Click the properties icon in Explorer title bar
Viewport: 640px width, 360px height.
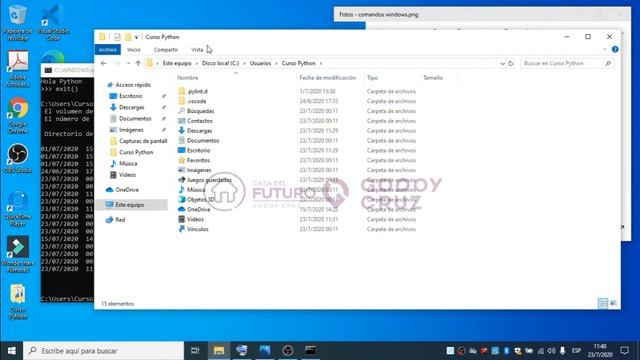tap(117, 37)
